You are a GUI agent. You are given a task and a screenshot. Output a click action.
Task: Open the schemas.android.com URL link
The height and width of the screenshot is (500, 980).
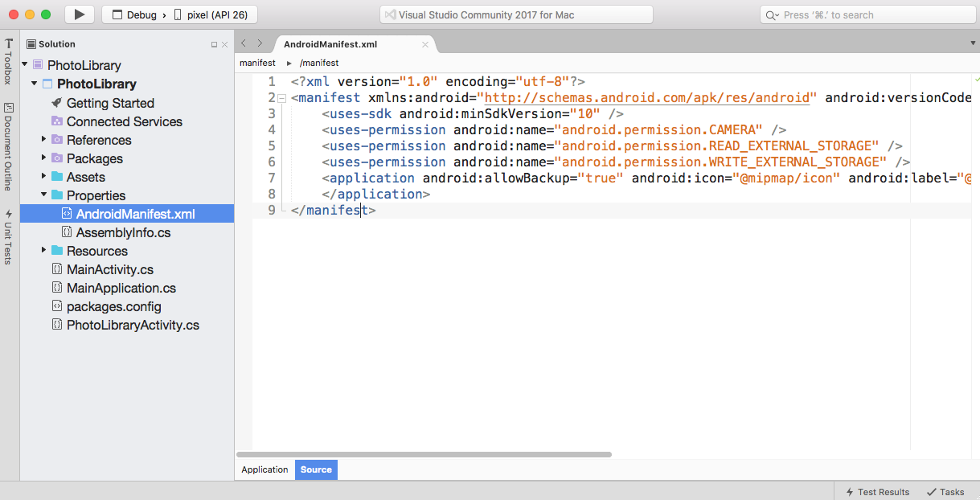[x=647, y=98]
